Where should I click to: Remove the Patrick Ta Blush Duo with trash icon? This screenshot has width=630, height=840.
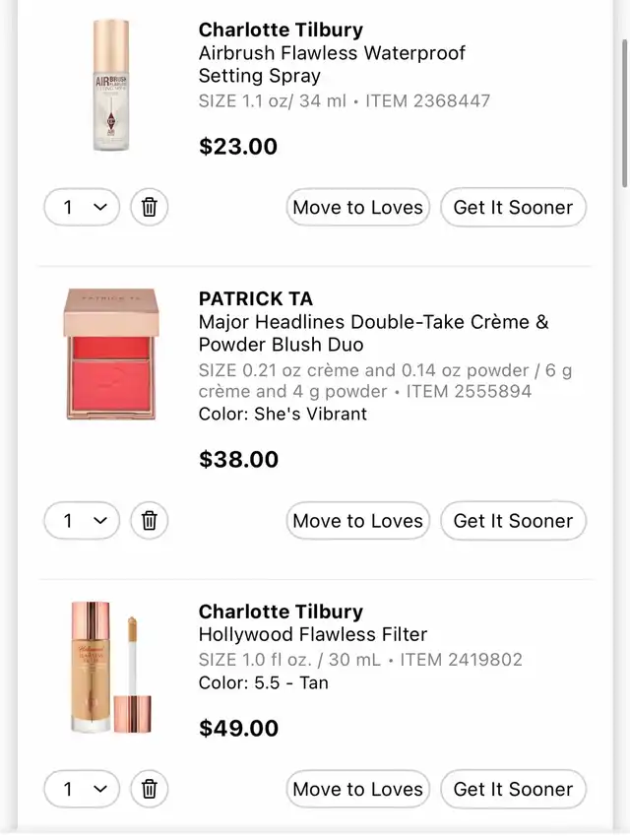pos(150,520)
